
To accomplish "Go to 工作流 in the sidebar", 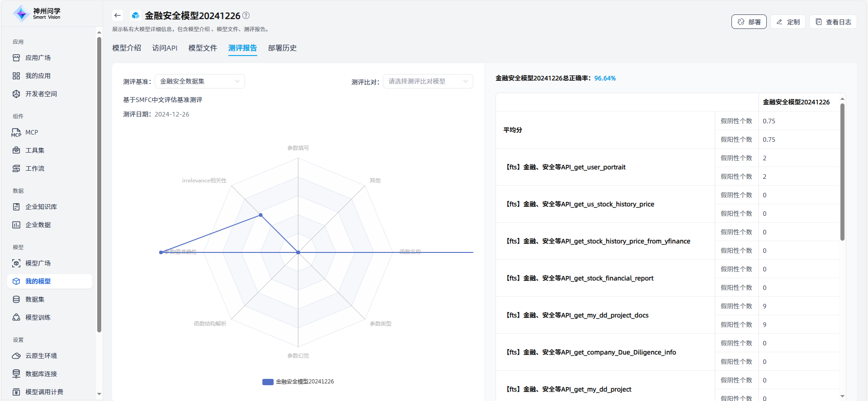I will click(35, 168).
